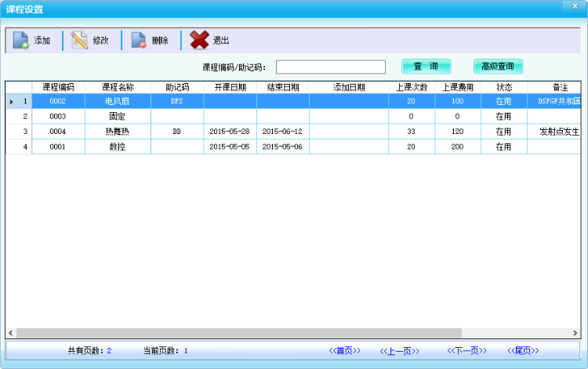Click the horizontal scrollbar right arrow
The height and width of the screenshot is (369, 588).
[575, 333]
